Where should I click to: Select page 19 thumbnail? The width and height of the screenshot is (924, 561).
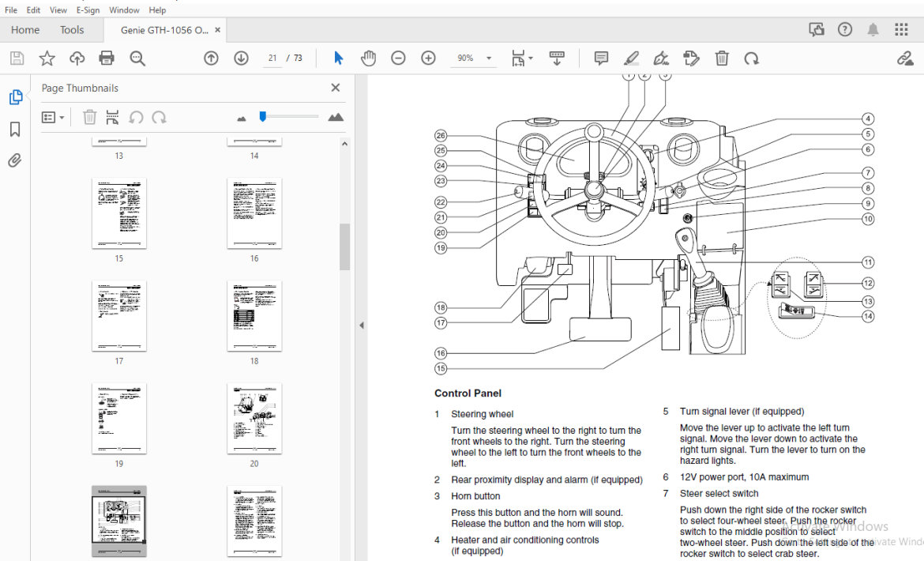(x=119, y=419)
